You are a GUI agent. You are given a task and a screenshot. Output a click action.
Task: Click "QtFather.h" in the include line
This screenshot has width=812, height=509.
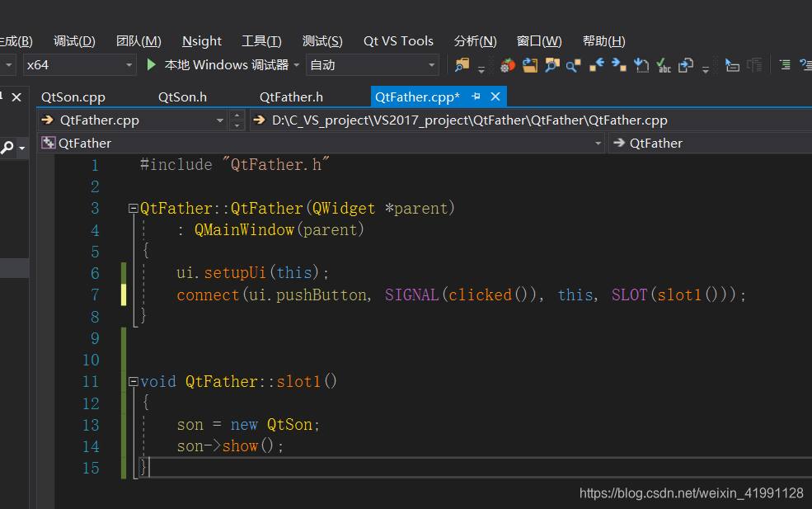(275, 164)
